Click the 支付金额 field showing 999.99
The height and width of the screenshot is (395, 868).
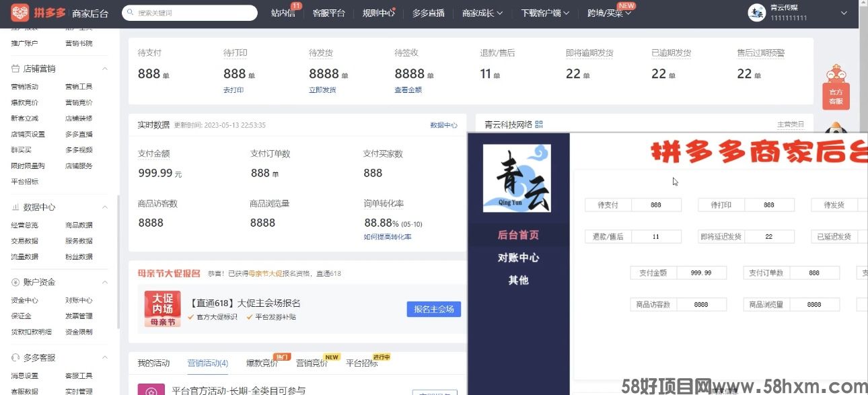[x=701, y=273]
